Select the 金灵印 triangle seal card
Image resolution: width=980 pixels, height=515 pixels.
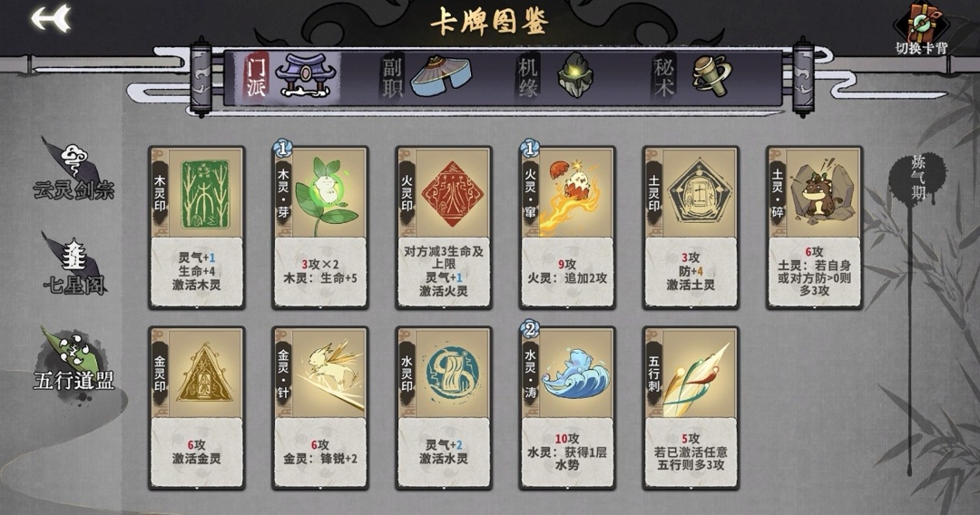point(197,408)
